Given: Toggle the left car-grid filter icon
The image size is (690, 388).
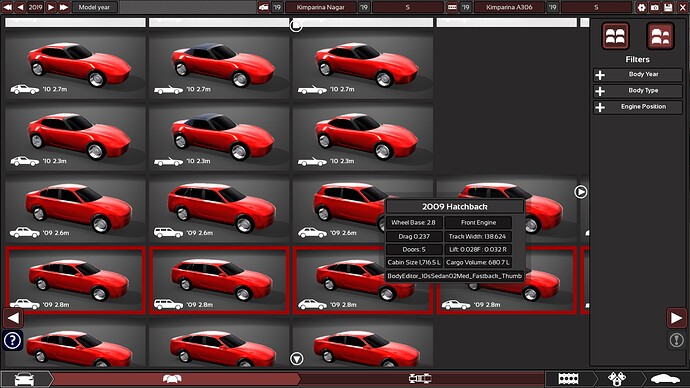Looking at the screenshot, I should pos(615,36).
